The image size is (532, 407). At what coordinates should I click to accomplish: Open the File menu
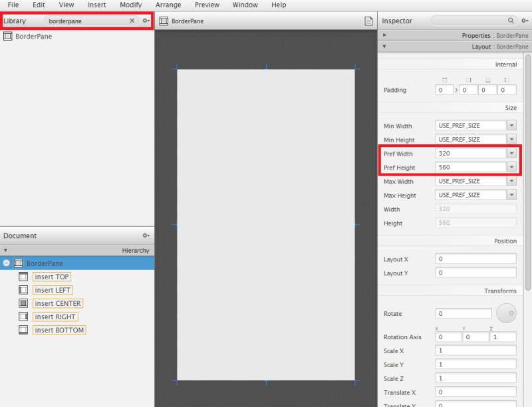[x=13, y=5]
